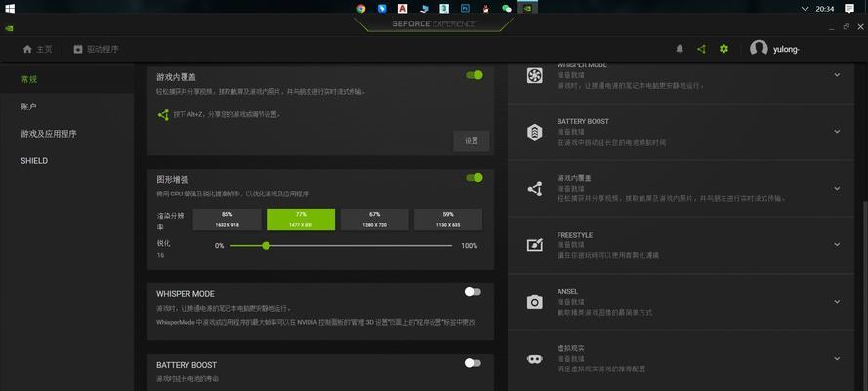Image resolution: width=868 pixels, height=391 pixels.
Task: Open the Windows Start menu
Action: click(x=10, y=8)
